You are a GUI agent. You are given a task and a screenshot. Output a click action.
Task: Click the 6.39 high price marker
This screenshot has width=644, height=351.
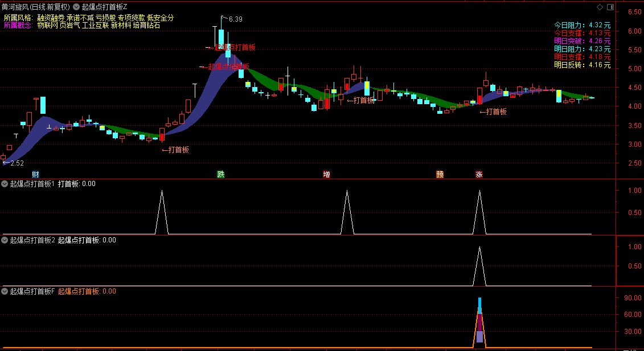[x=235, y=19]
